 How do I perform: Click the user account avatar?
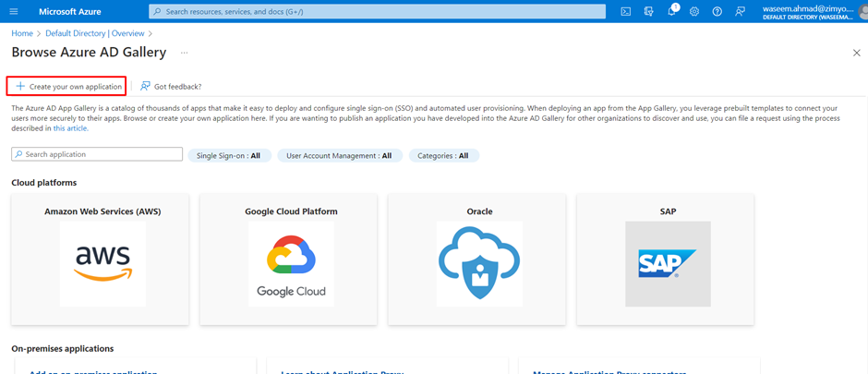(x=863, y=12)
